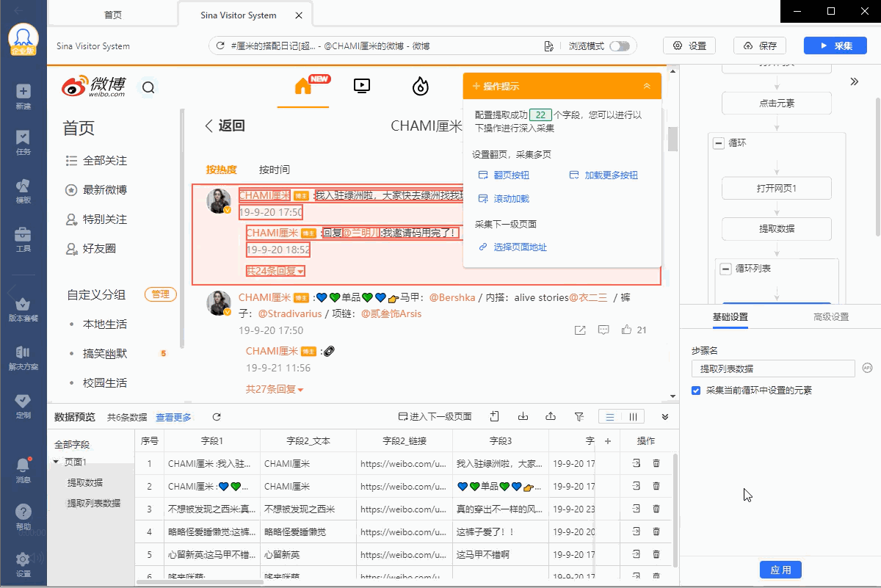Select the 打开网页1 workflow step

tap(777, 189)
